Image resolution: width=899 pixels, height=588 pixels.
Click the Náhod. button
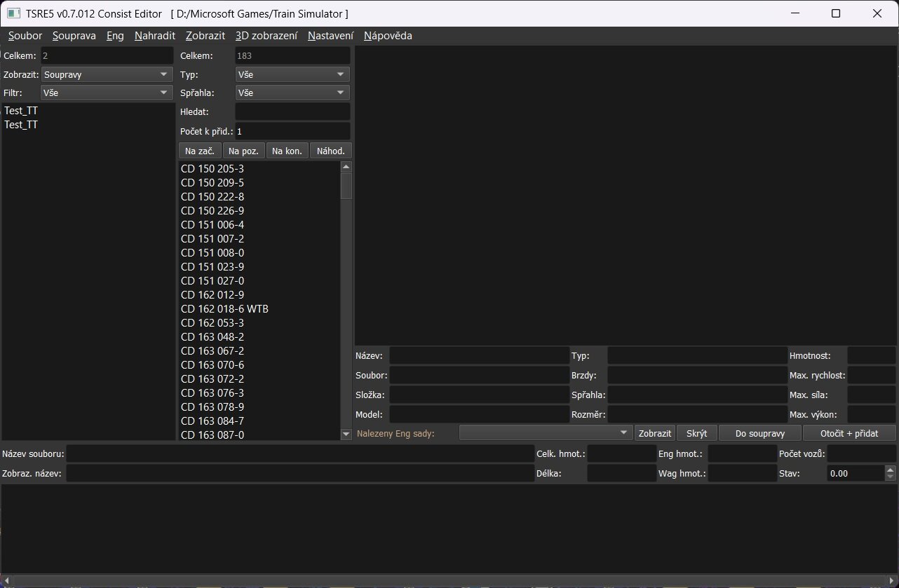[330, 151]
